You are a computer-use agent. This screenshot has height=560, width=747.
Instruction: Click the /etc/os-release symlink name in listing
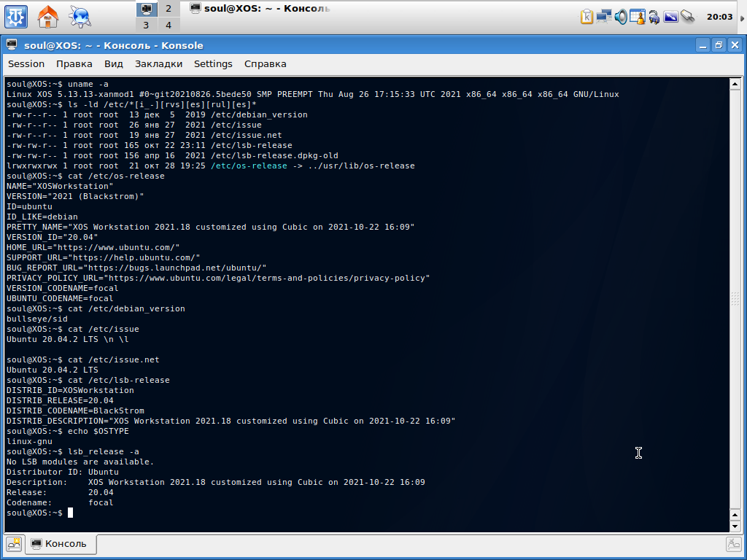[249, 166]
